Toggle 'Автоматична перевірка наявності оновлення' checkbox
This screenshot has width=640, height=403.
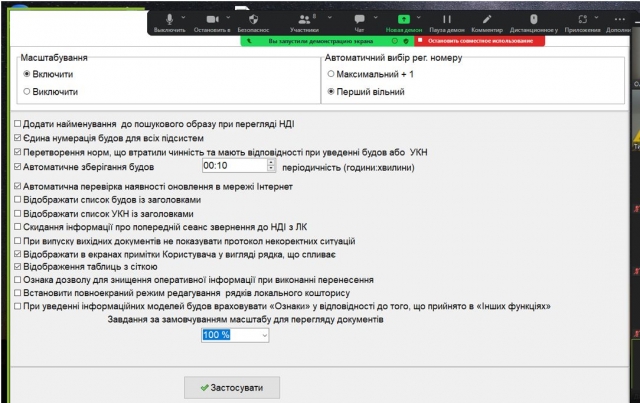[x=18, y=186]
